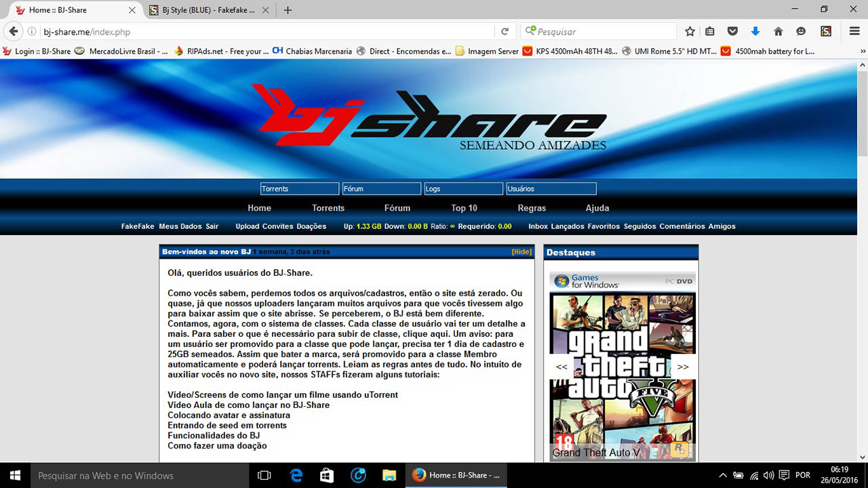Open the Meus Dados link
This screenshot has height=488, width=868.
(180, 226)
